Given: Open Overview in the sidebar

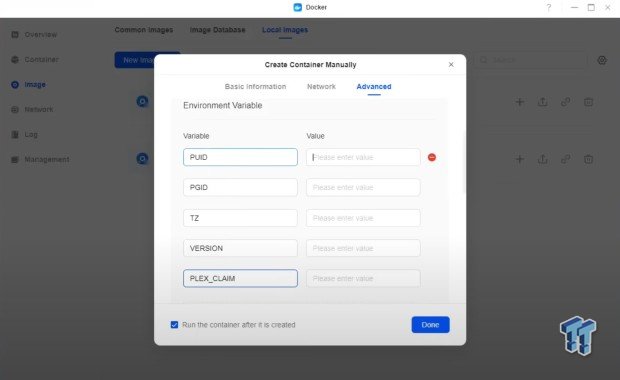Looking at the screenshot, I should [x=41, y=34].
